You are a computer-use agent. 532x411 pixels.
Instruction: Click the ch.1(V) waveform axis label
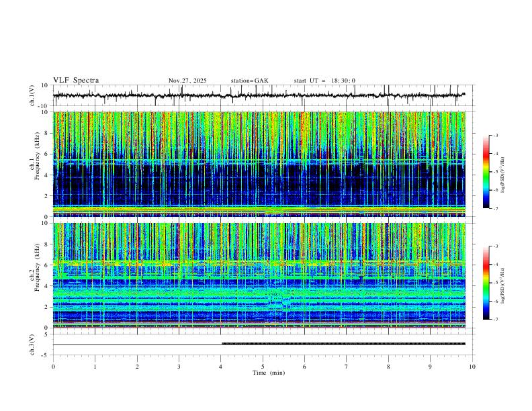[x=33, y=95]
